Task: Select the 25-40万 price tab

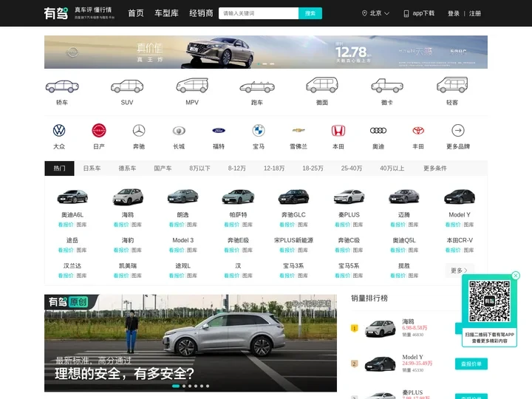Action: (352, 168)
